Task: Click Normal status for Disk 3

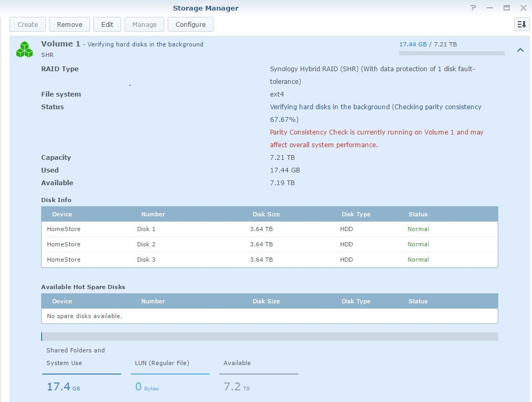Action: pyautogui.click(x=418, y=260)
